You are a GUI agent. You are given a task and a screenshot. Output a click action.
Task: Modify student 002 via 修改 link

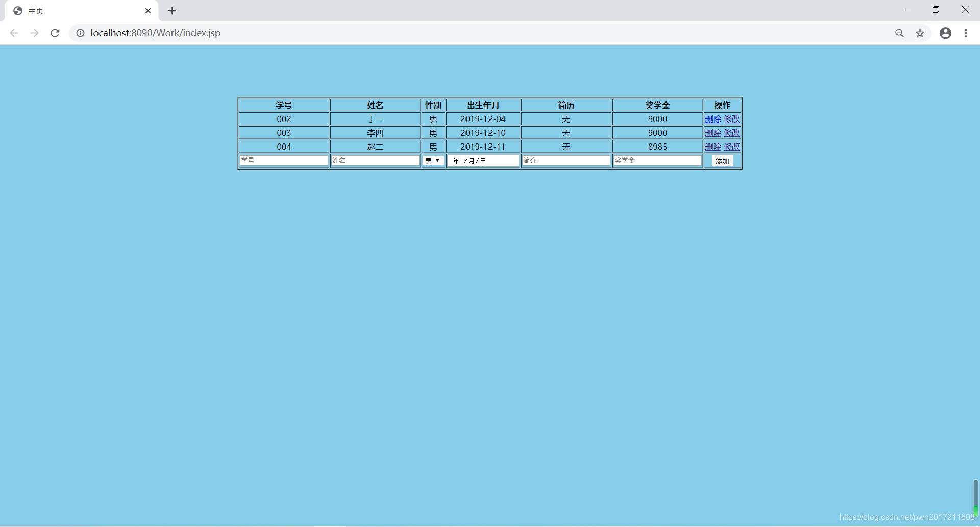[x=732, y=119]
